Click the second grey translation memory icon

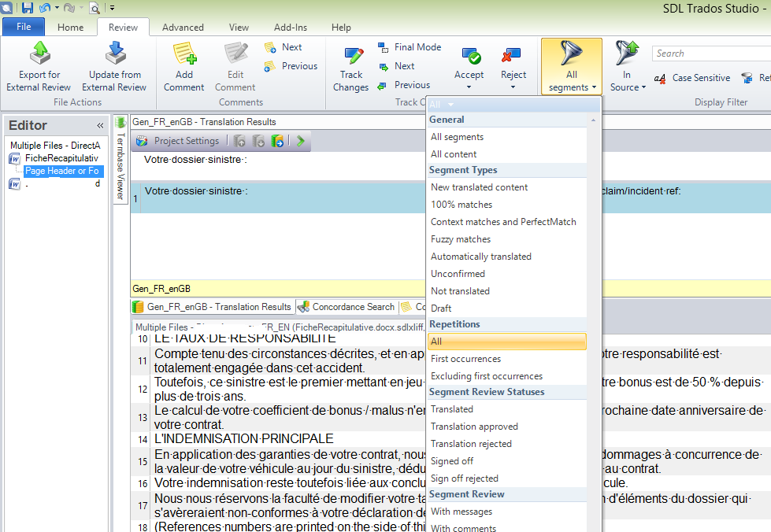[258, 142]
